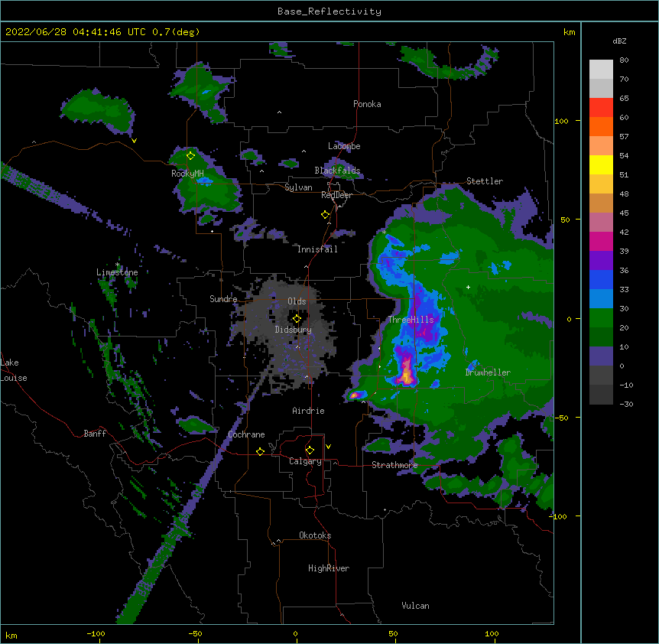Click the RedDeer city label
Image resolution: width=659 pixels, height=644 pixels.
click(336, 195)
